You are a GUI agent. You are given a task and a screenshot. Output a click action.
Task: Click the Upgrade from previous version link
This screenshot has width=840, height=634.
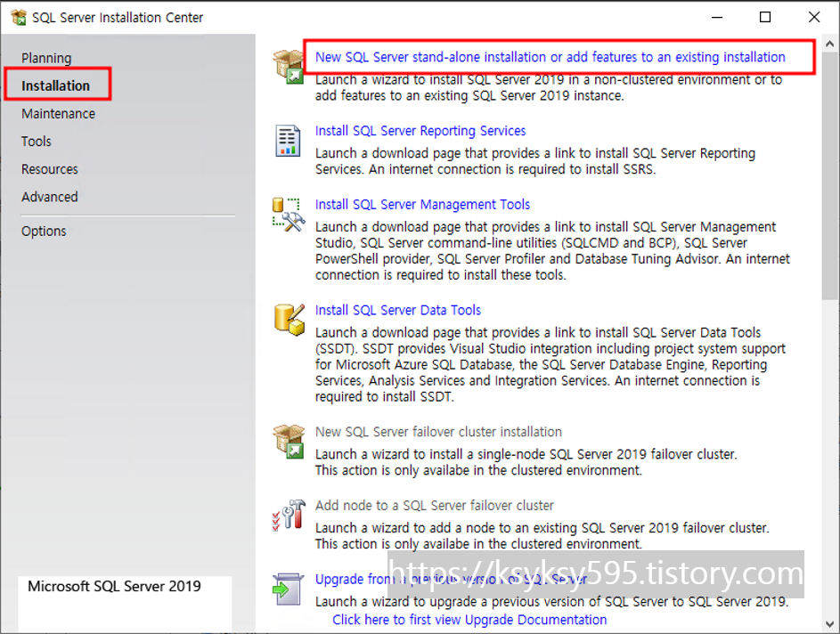pyautogui.click(x=451, y=579)
